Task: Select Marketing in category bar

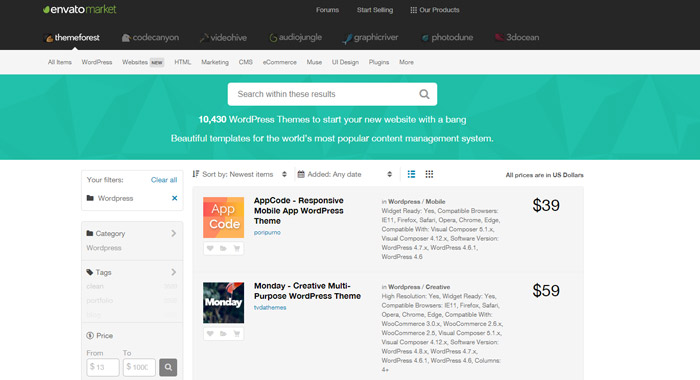Action: point(215,62)
